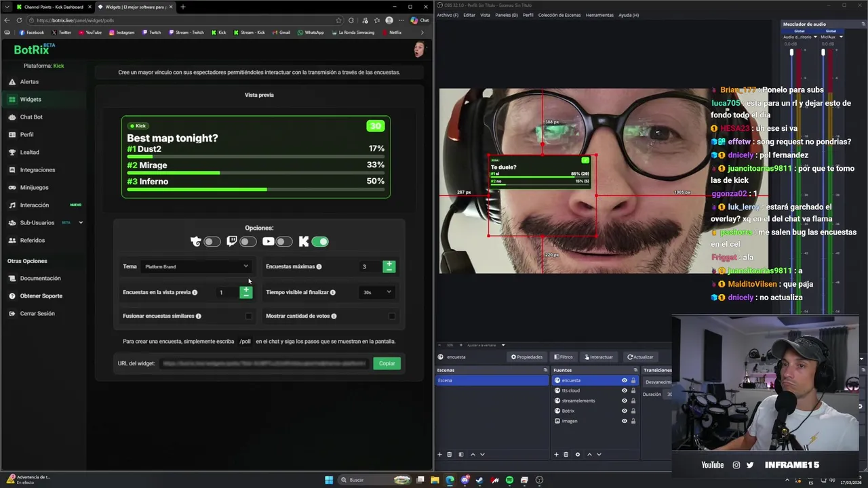Add a new source in OBS Fuentes

point(556,454)
